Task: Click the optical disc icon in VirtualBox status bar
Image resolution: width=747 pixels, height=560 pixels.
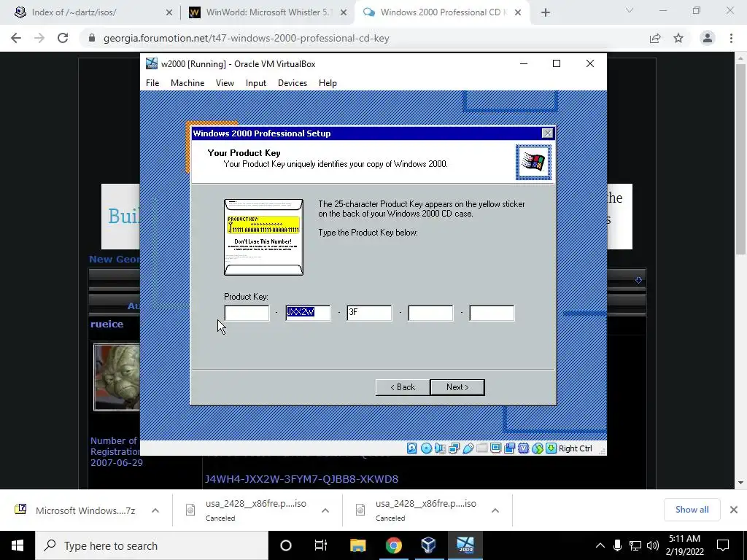Action: 426,448
